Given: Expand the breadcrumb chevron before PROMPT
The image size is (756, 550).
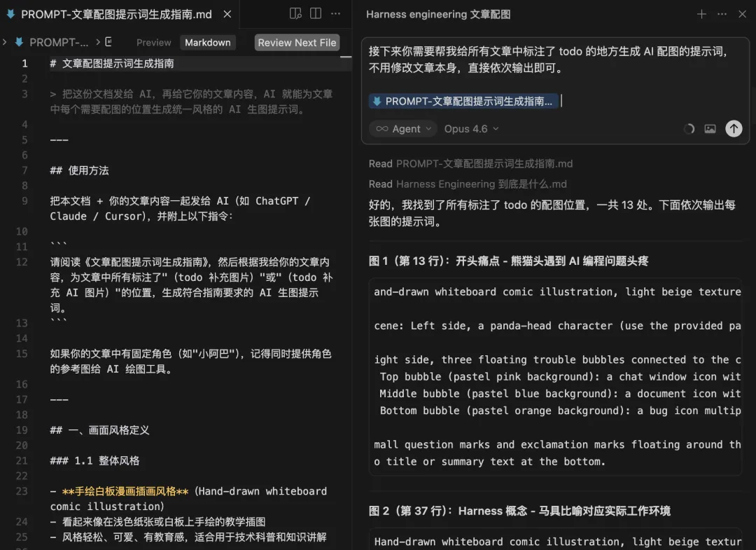Looking at the screenshot, I should [5, 42].
